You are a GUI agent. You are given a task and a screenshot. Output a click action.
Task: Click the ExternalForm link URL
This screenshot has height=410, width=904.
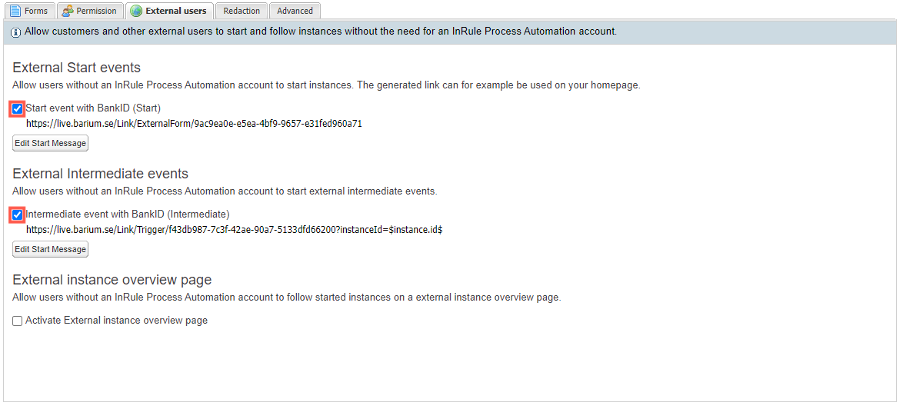pos(194,124)
